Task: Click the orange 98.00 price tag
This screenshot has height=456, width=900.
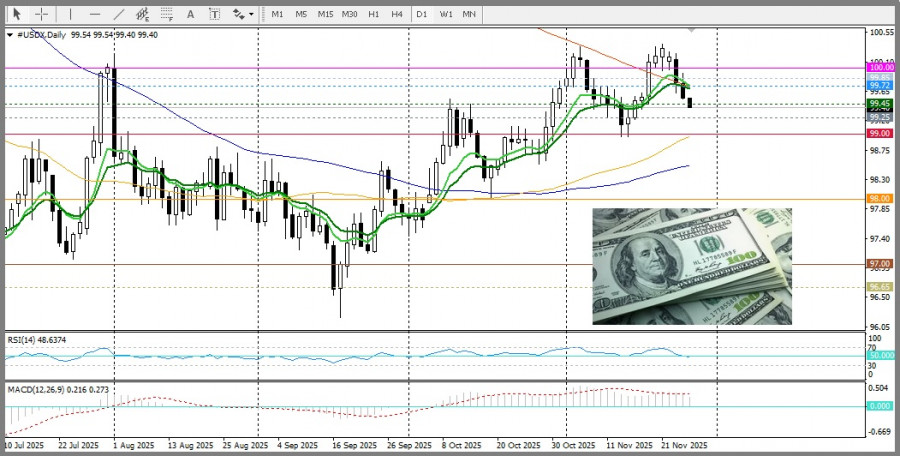Action: click(x=880, y=198)
